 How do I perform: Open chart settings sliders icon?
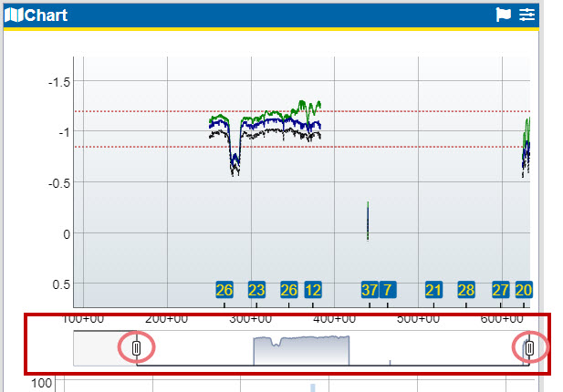[527, 15]
